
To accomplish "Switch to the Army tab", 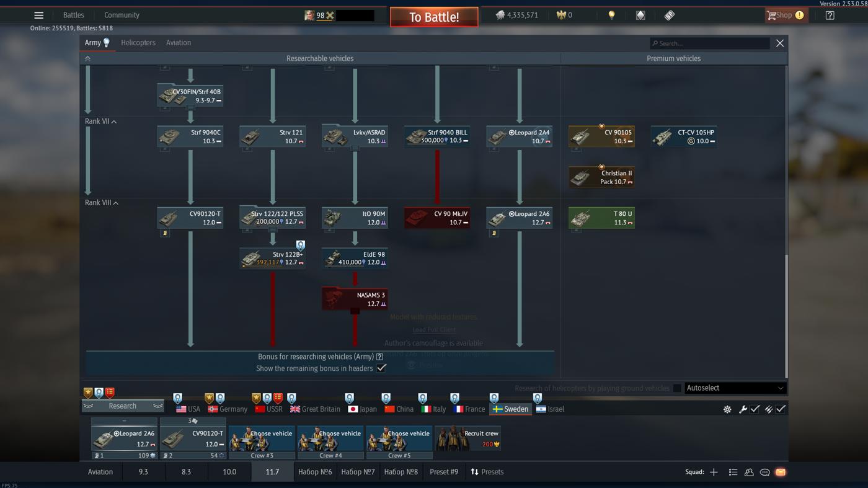I will (x=97, y=43).
